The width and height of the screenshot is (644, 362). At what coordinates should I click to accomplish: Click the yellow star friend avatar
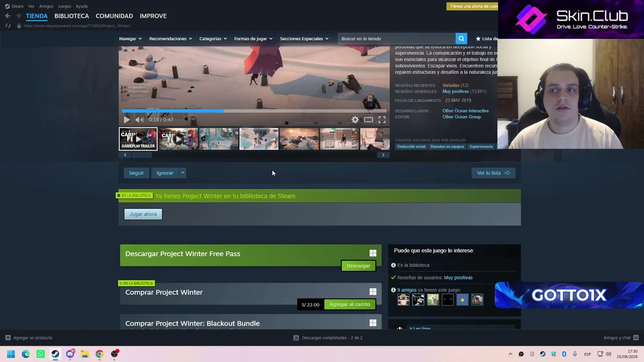[462, 300]
